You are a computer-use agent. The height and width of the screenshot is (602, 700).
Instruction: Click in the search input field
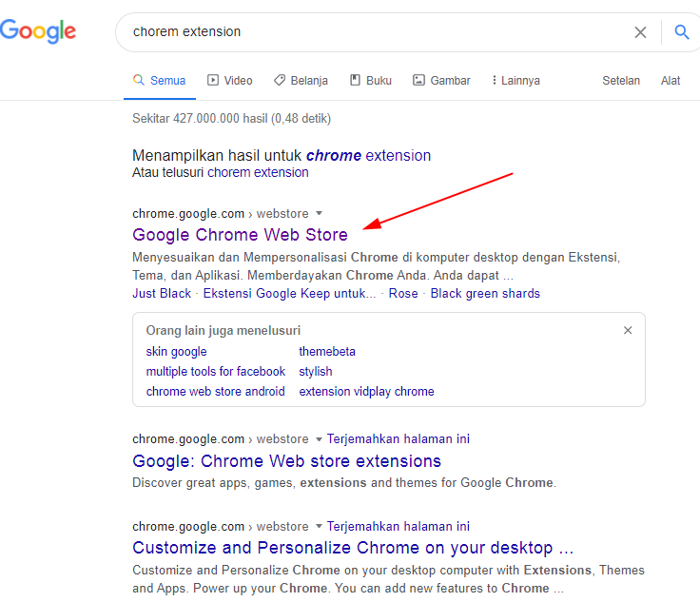pyautogui.click(x=375, y=31)
